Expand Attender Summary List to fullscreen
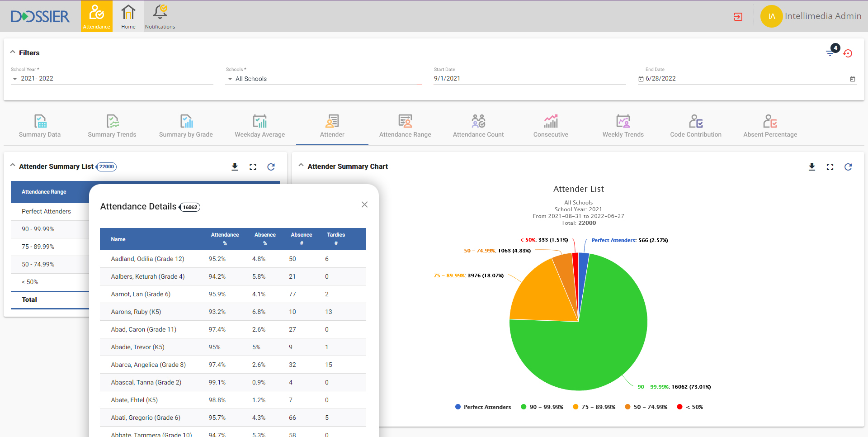 pyautogui.click(x=253, y=167)
